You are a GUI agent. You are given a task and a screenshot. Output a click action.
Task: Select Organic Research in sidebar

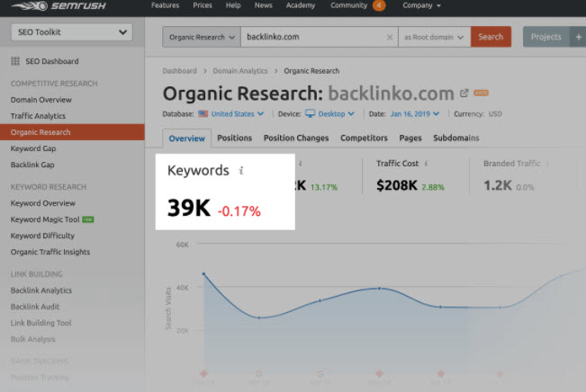72,132
